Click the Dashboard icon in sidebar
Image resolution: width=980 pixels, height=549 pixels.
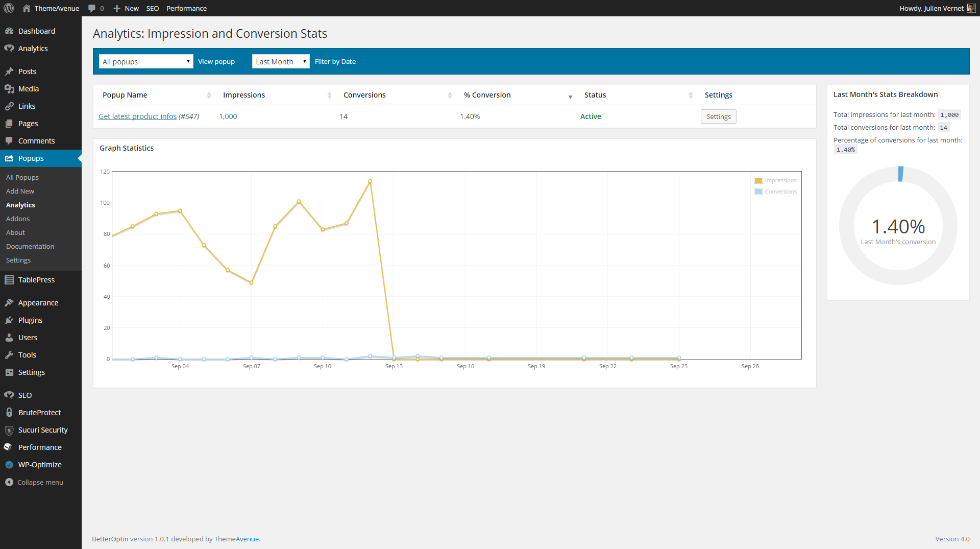click(9, 31)
